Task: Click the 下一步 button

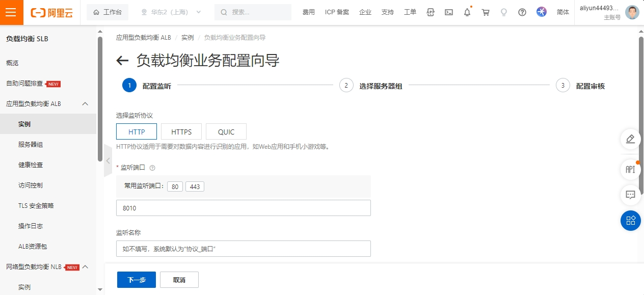Action: tap(137, 280)
